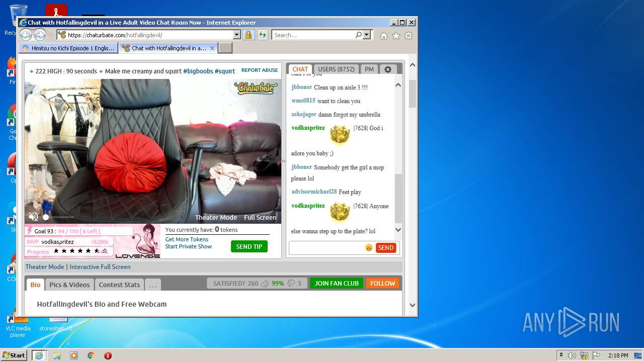Viewport: 644px width, 362px height.
Task: Click the IE Forward arrow button
Action: [40, 35]
